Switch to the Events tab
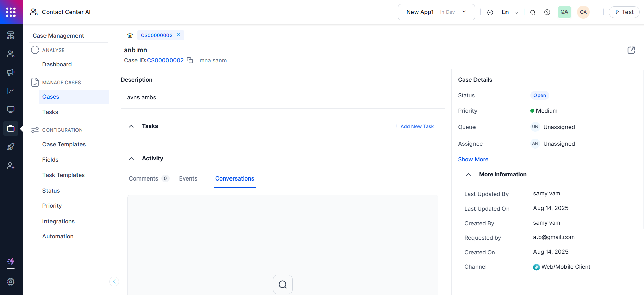644x295 pixels. (x=188, y=178)
